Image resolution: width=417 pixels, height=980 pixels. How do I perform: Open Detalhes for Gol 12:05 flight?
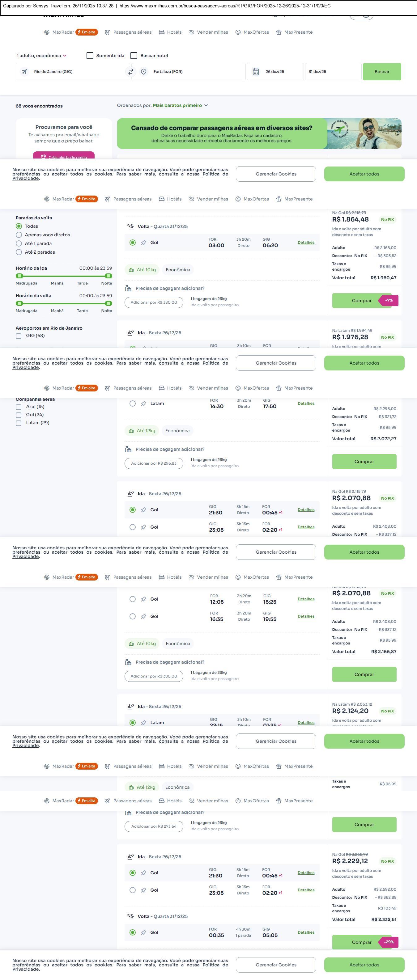306,599
